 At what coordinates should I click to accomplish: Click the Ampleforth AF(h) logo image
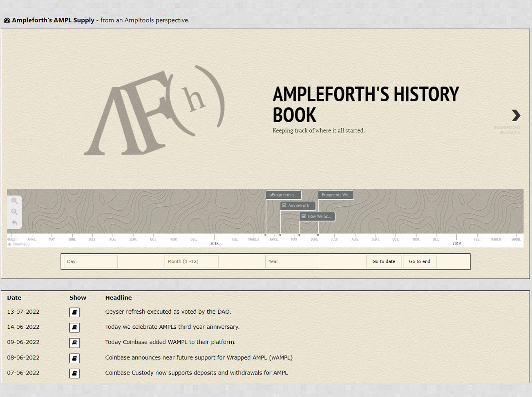coord(154,110)
